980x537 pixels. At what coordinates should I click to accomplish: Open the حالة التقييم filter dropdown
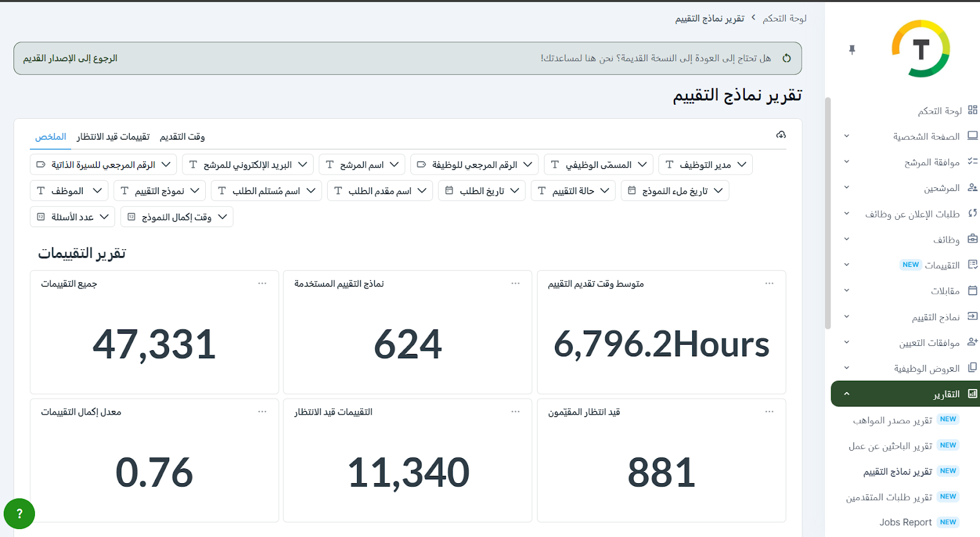click(573, 191)
